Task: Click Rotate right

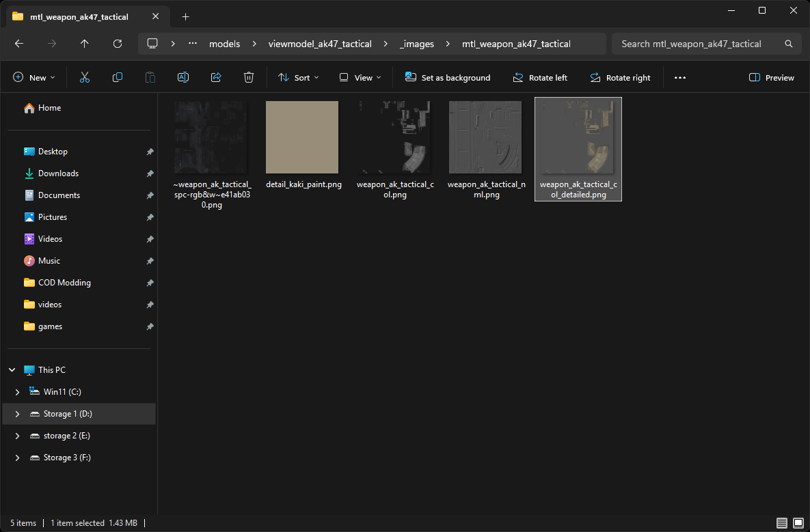Action: click(x=620, y=77)
